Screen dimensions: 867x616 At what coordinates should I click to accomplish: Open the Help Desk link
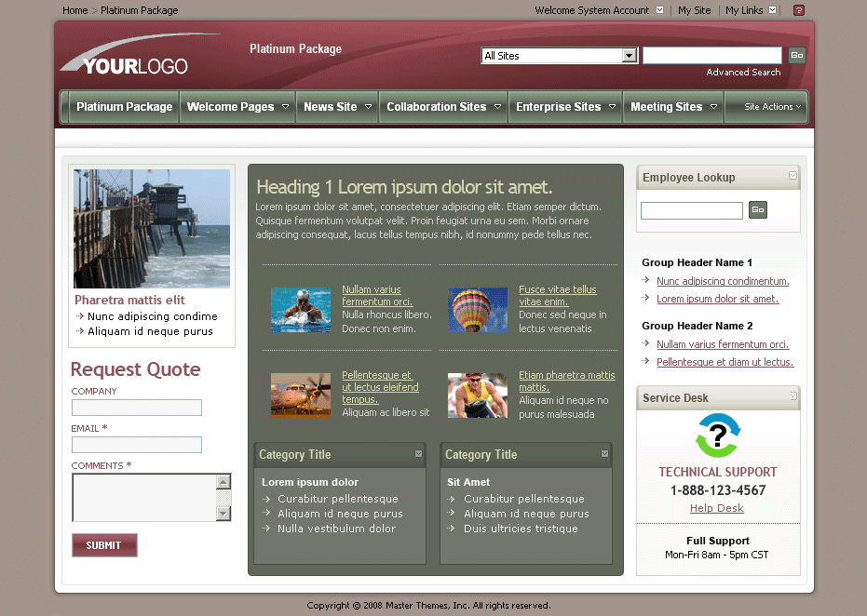[717, 508]
